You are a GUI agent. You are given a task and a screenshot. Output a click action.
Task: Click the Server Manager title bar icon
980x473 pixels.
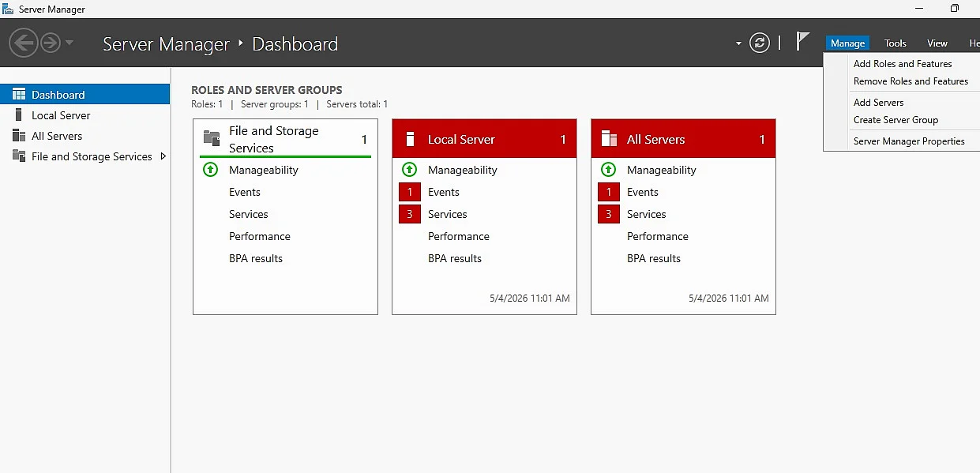(x=9, y=9)
